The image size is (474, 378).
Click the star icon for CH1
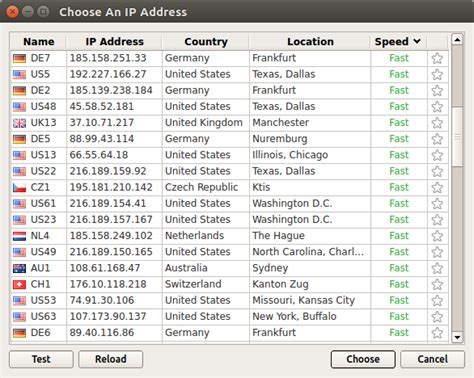pyautogui.click(x=437, y=285)
